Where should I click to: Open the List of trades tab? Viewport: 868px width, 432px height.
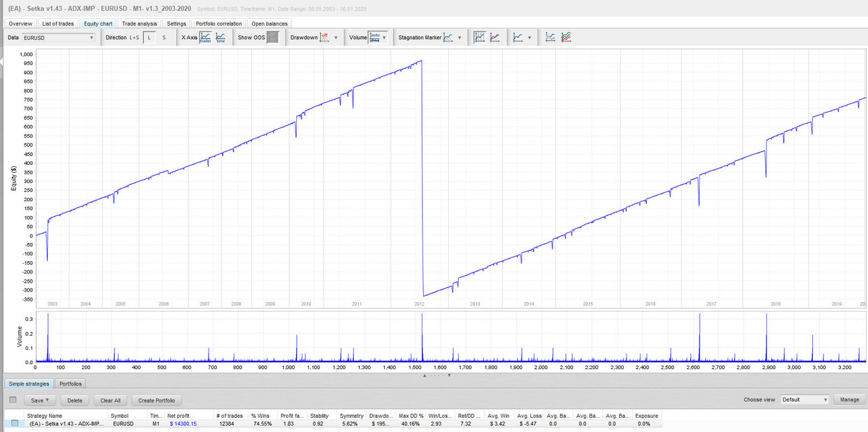tap(58, 24)
